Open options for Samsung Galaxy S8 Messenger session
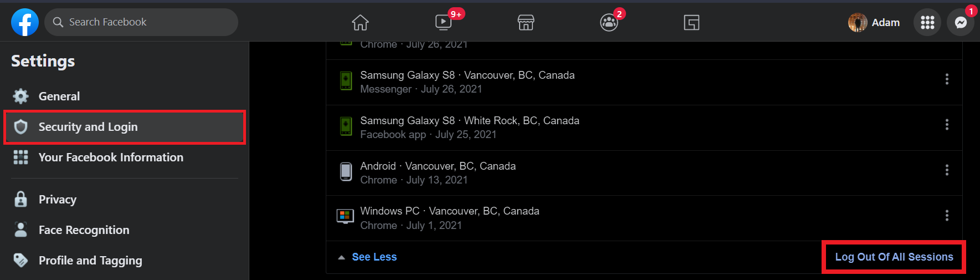Viewport: 980px width, 280px height. tap(947, 79)
